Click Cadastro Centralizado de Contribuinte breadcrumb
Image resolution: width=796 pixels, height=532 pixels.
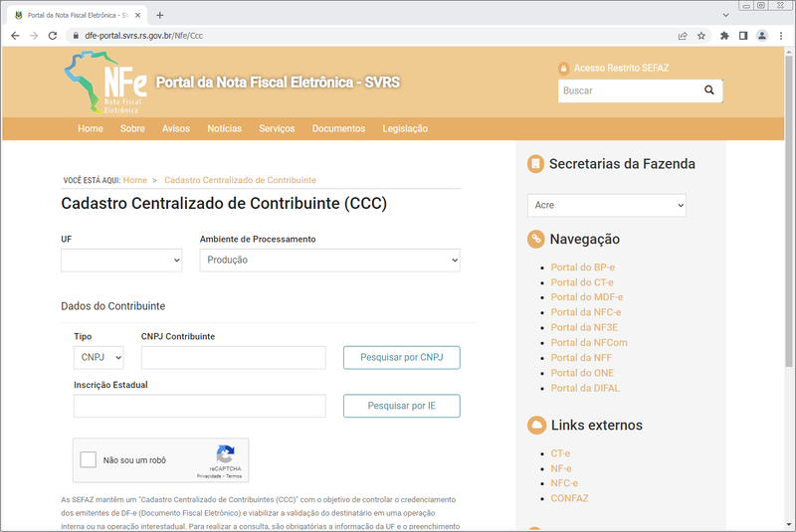coord(240,180)
